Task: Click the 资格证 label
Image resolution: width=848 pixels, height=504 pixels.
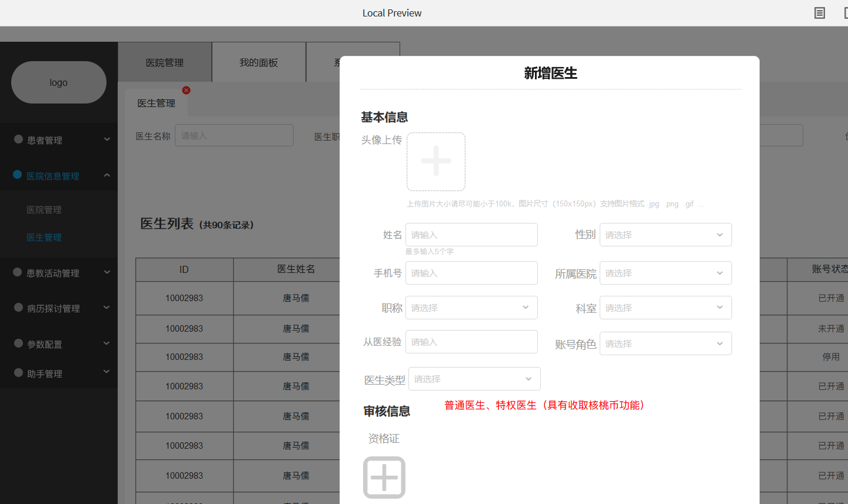Action: (384, 438)
